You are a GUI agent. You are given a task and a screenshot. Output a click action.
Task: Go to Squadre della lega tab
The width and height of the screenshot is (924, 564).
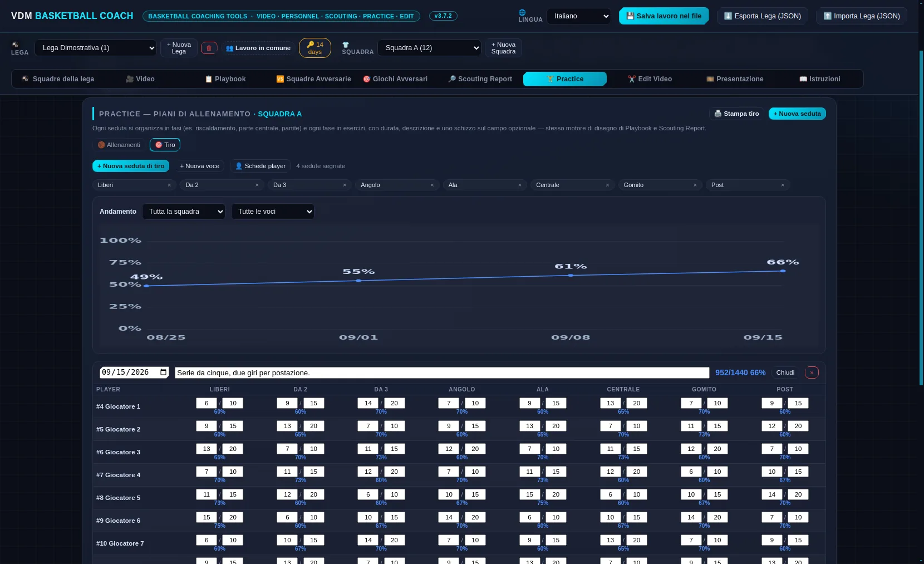click(57, 79)
